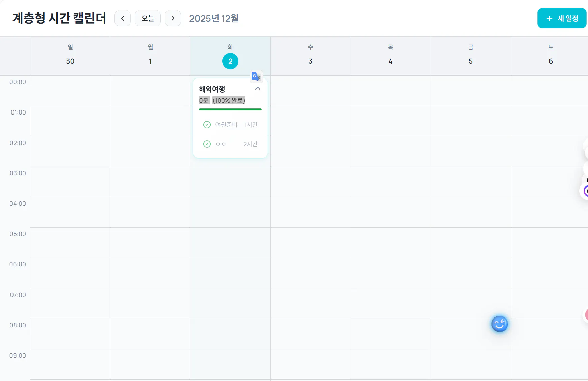
Task: Click the green progress bar of 해외여행
Action: pos(230,109)
